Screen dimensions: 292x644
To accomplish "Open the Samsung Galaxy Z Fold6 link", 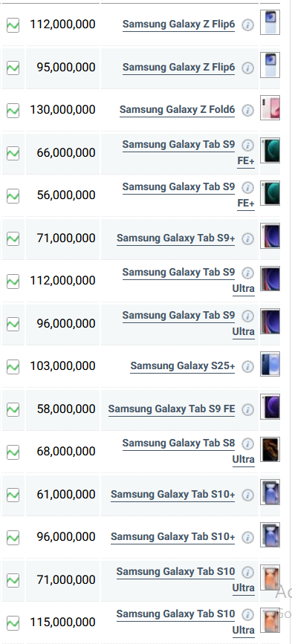I will [177, 110].
